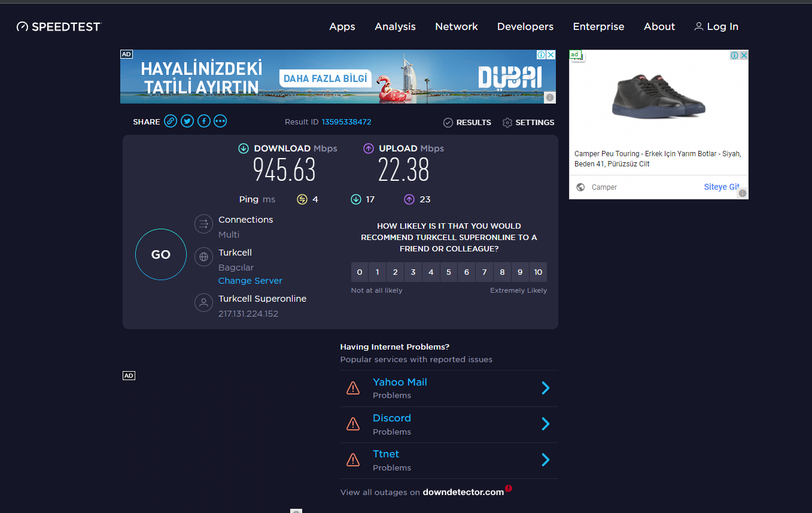Expand Discord problems chevron
Viewport: 812px width, 513px height.
545,424
